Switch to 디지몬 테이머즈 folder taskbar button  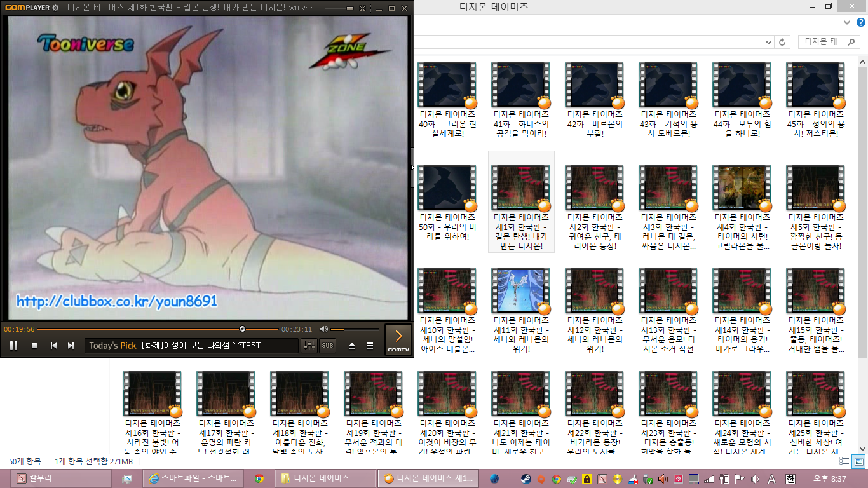coord(327,478)
